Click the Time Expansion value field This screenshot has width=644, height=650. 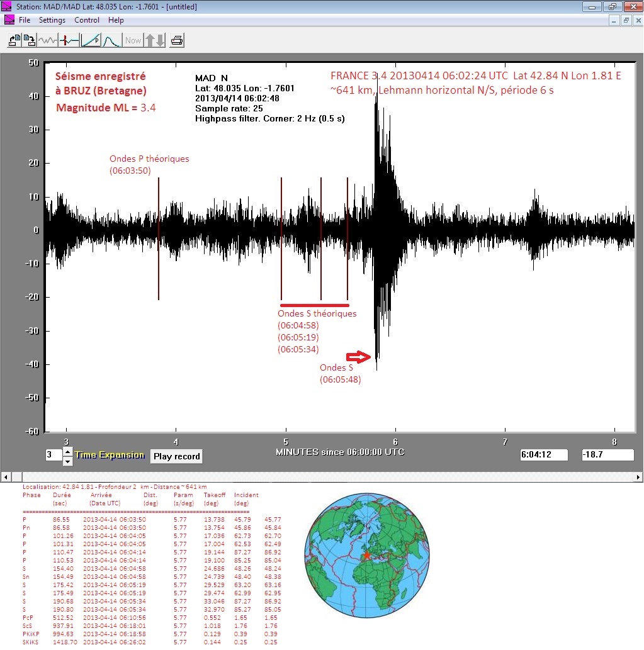point(53,455)
